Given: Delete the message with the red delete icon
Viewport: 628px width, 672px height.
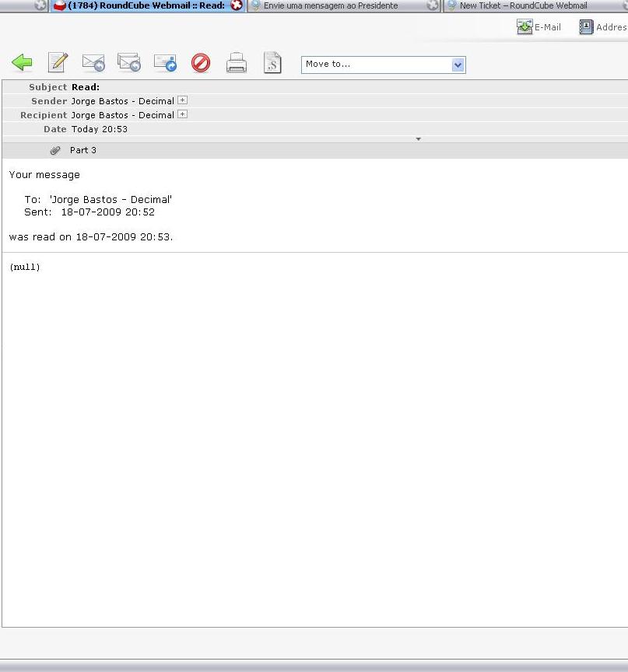Looking at the screenshot, I should click(x=200, y=63).
